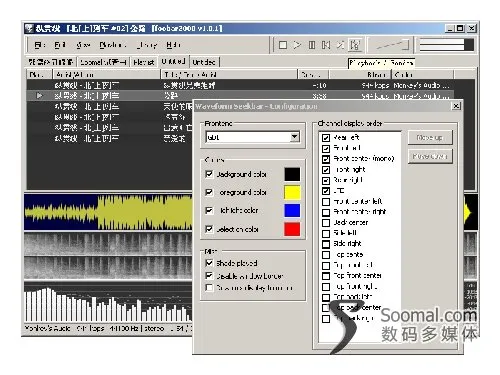Click the Move down button
500x375 pixels.
[430, 156]
